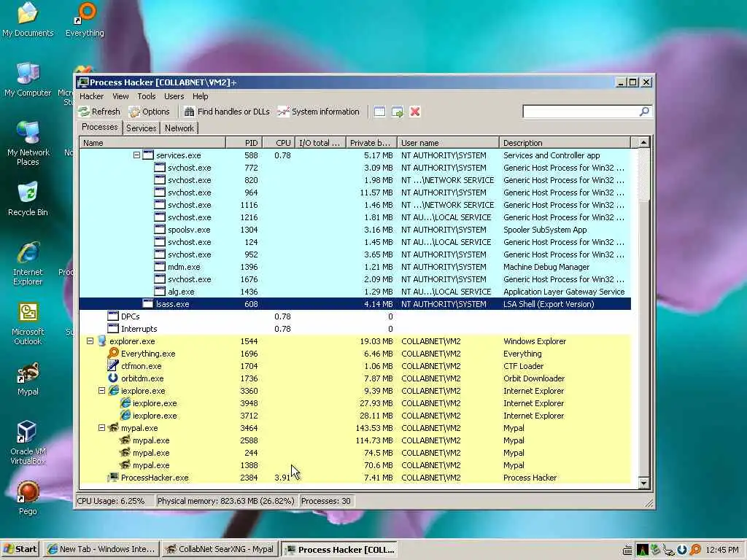Collapse the mypal.exe 3464 node

(x=101, y=427)
